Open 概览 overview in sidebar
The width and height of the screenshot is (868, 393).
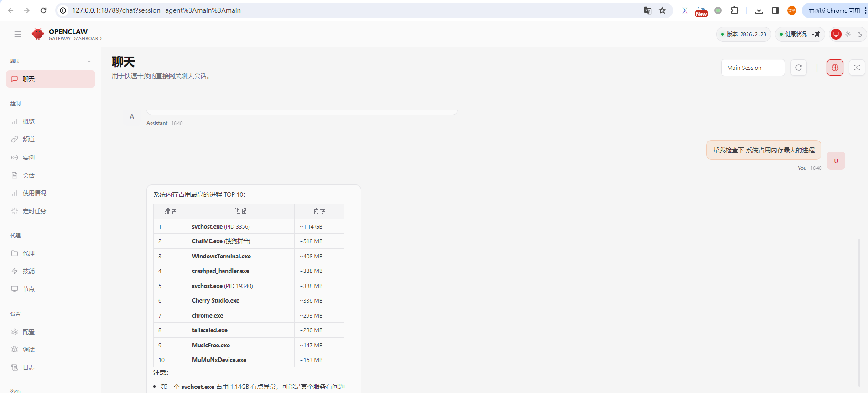pyautogui.click(x=51, y=121)
